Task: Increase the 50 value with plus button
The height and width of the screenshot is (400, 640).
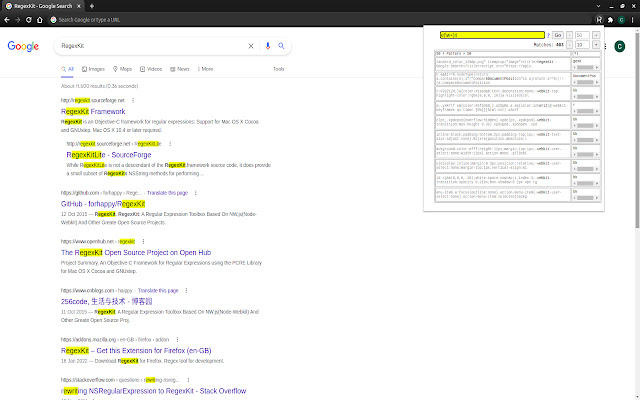Action: pos(596,36)
